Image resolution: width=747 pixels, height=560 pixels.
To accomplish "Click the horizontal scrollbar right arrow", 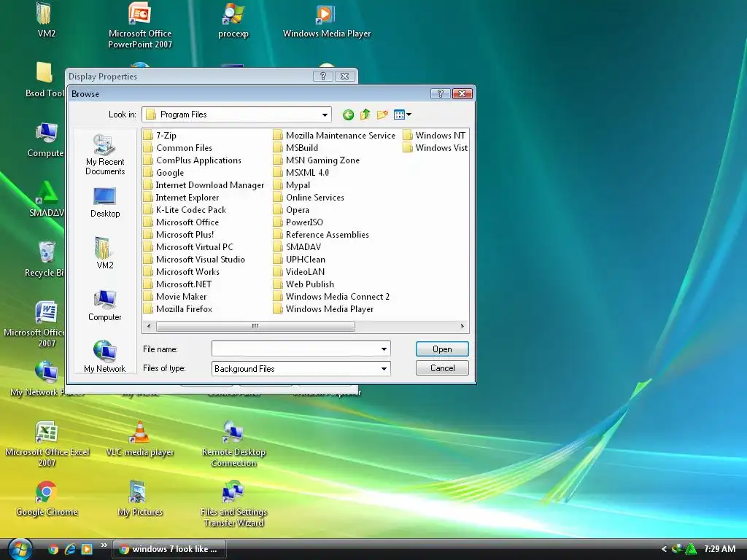I will (462, 326).
